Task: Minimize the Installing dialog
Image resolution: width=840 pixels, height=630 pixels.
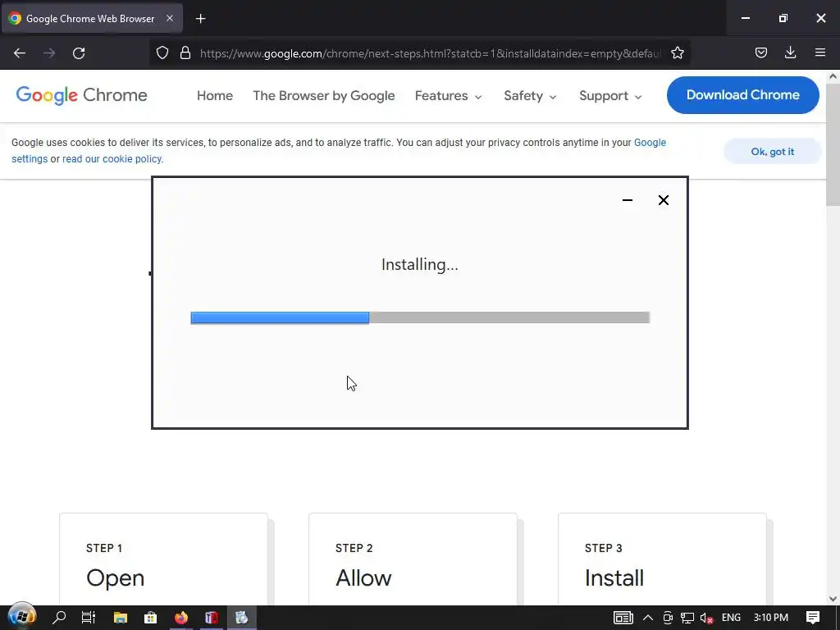Action: tap(628, 200)
